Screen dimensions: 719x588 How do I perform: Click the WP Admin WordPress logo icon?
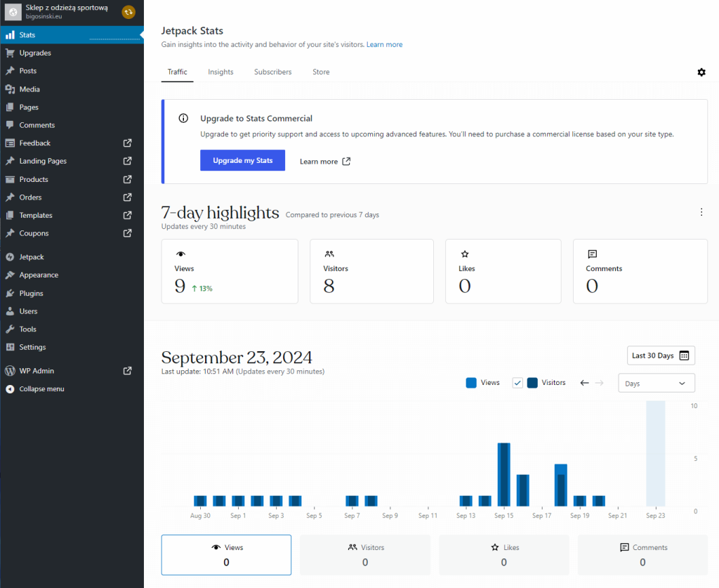click(x=10, y=371)
